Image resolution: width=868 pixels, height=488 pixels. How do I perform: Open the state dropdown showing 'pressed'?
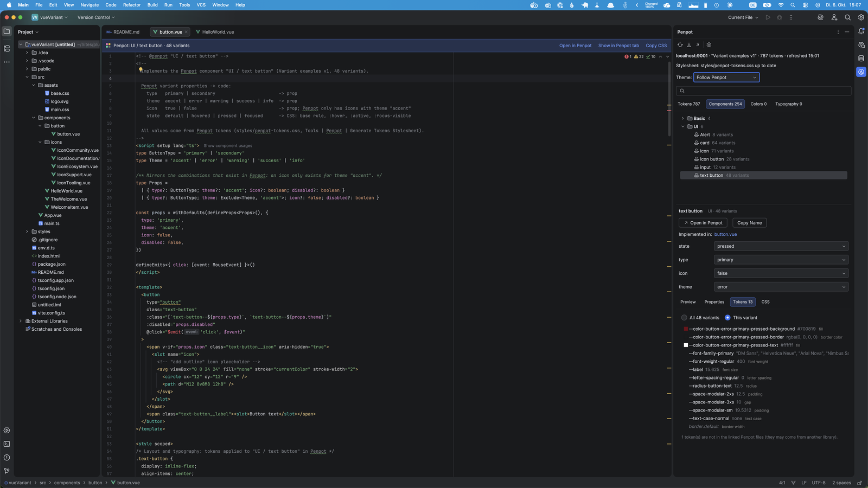[781, 246]
